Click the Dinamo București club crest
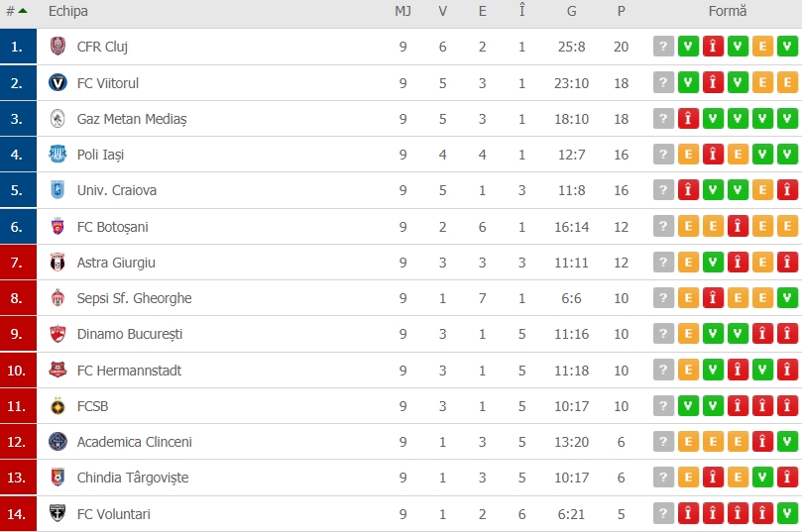The height and width of the screenshot is (532, 802). click(57, 334)
